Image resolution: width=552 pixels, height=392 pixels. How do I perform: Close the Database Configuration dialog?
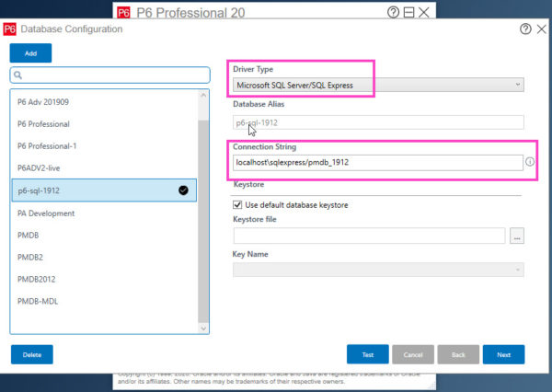coord(542,29)
